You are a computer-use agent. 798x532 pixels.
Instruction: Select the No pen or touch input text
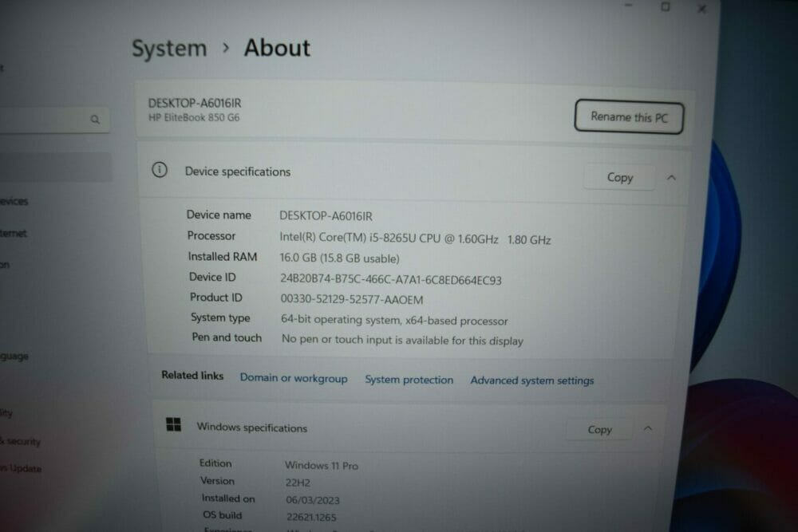pos(402,341)
